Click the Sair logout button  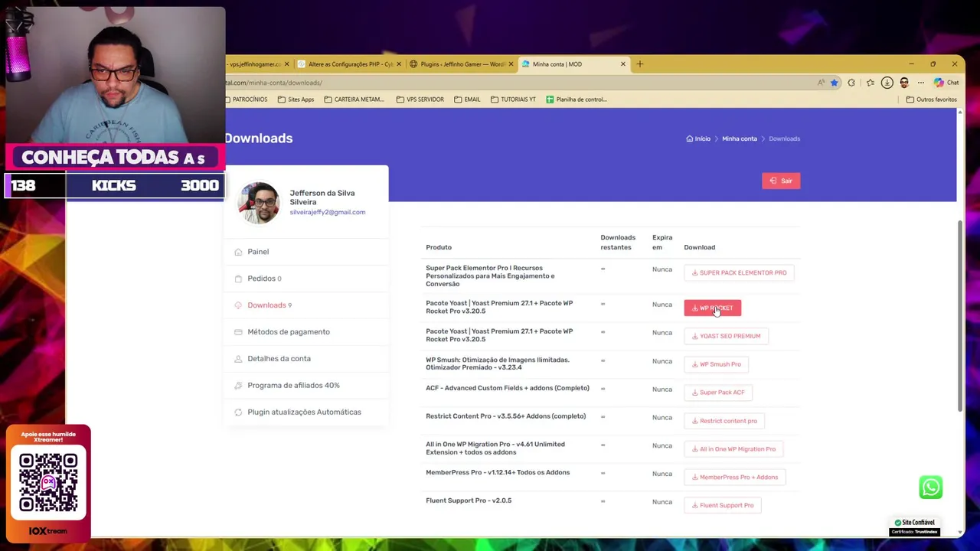click(x=781, y=181)
